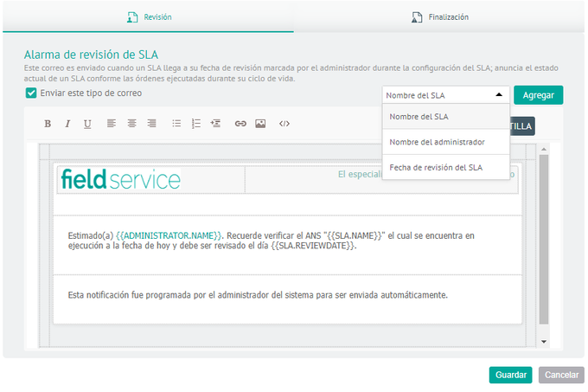Image resolution: width=588 pixels, height=392 pixels.
Task: Align text to the right
Action: pyautogui.click(x=151, y=124)
